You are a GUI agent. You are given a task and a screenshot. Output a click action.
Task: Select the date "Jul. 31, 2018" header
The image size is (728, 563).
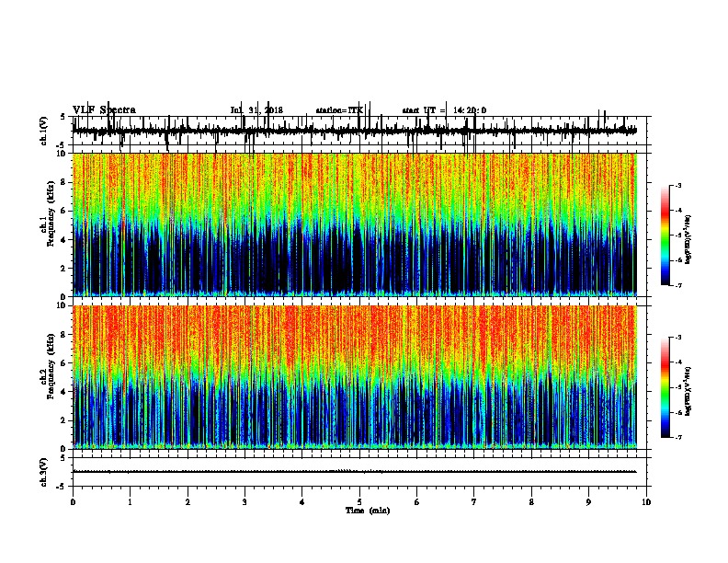(x=256, y=110)
